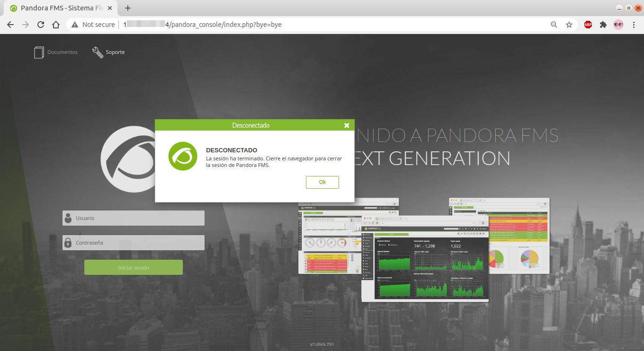
Task: Open a new browser tab
Action: [128, 8]
